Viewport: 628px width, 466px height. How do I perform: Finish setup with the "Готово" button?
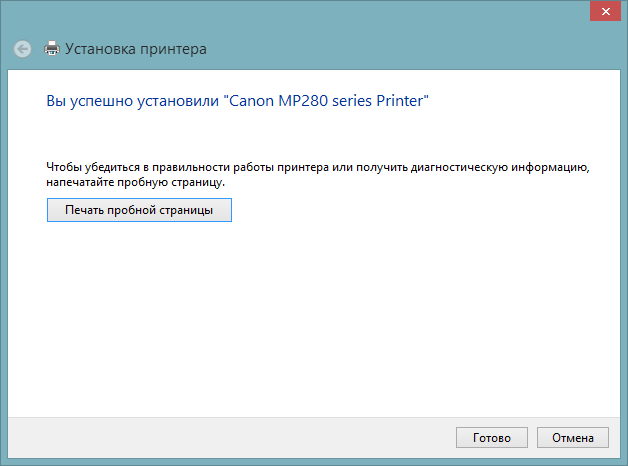484,438
